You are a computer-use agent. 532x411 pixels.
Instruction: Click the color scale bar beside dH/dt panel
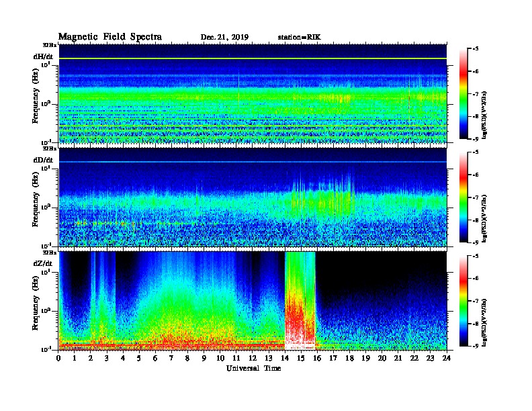[463, 93]
